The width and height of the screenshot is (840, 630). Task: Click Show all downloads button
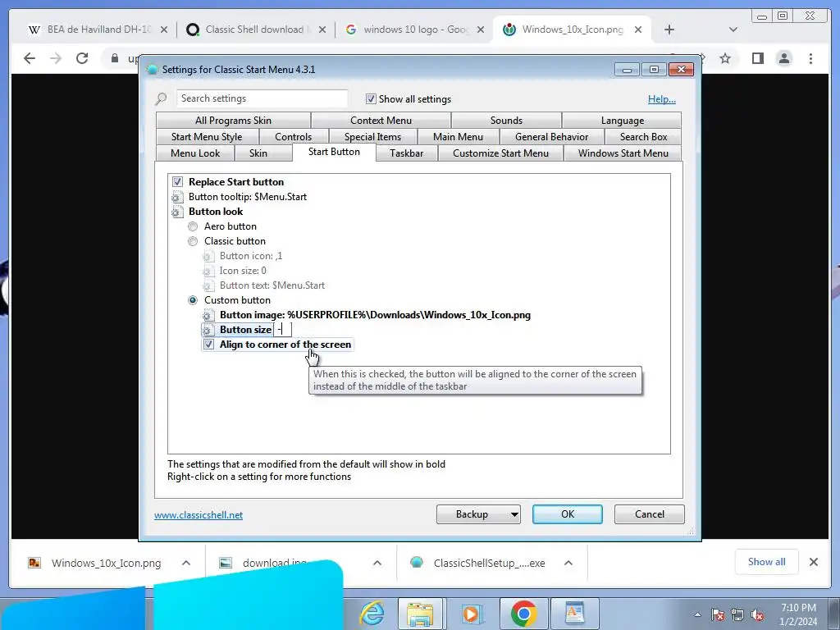pos(767,561)
